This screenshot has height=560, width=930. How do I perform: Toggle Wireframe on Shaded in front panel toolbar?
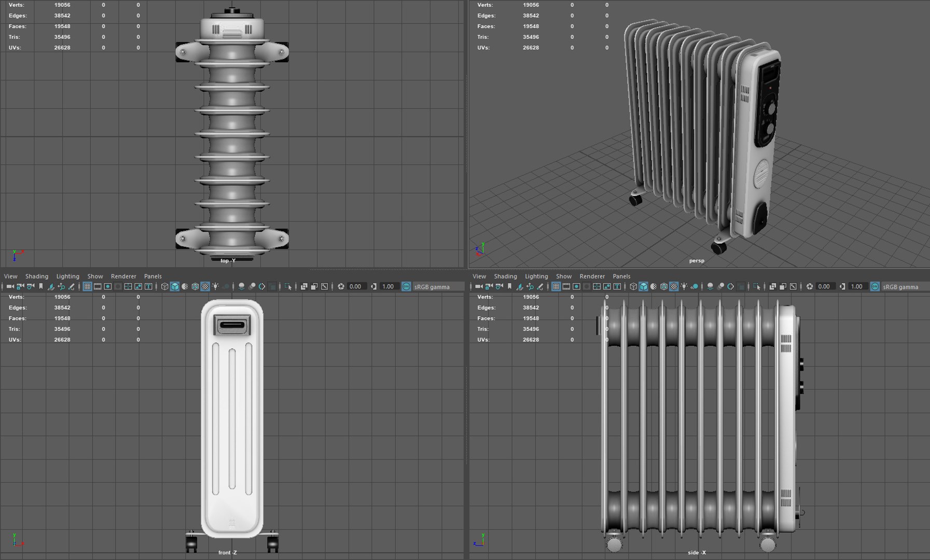click(195, 286)
